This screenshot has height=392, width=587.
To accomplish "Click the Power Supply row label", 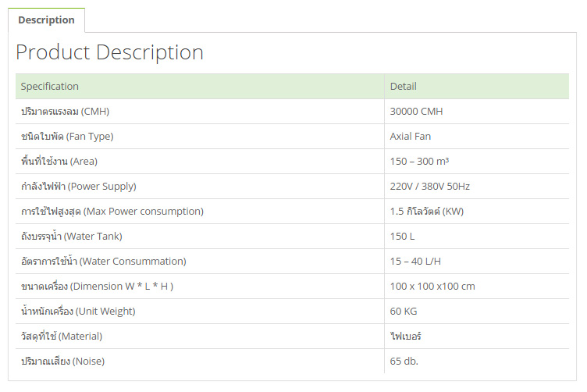I will pyautogui.click(x=79, y=187).
